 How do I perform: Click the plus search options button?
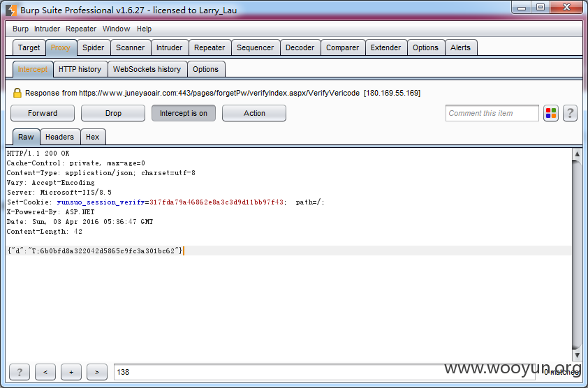click(71, 372)
